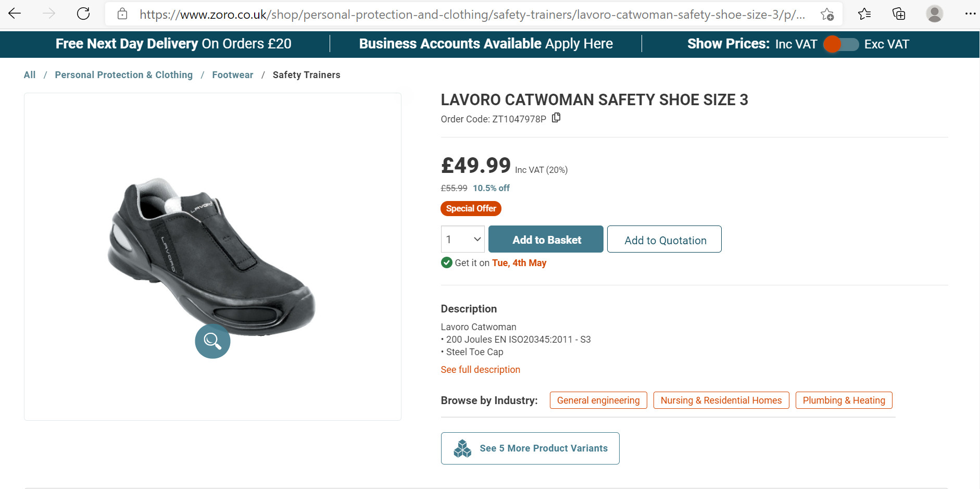Click Add to Quotation button
The height and width of the screenshot is (489, 980).
(x=664, y=240)
